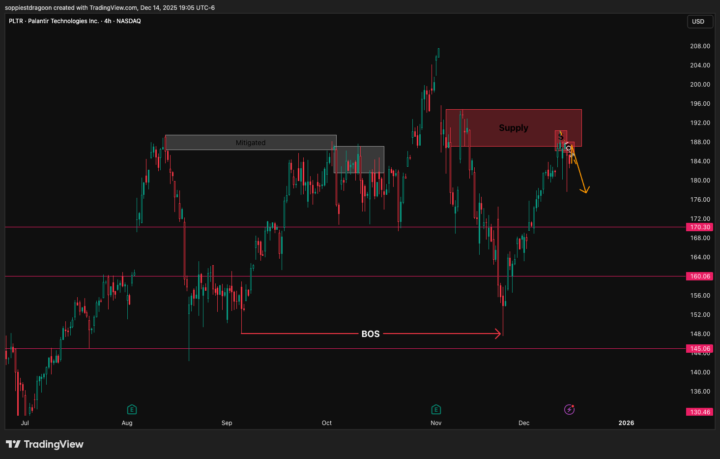
Task: Click the BOS label text
Action: coord(371,334)
